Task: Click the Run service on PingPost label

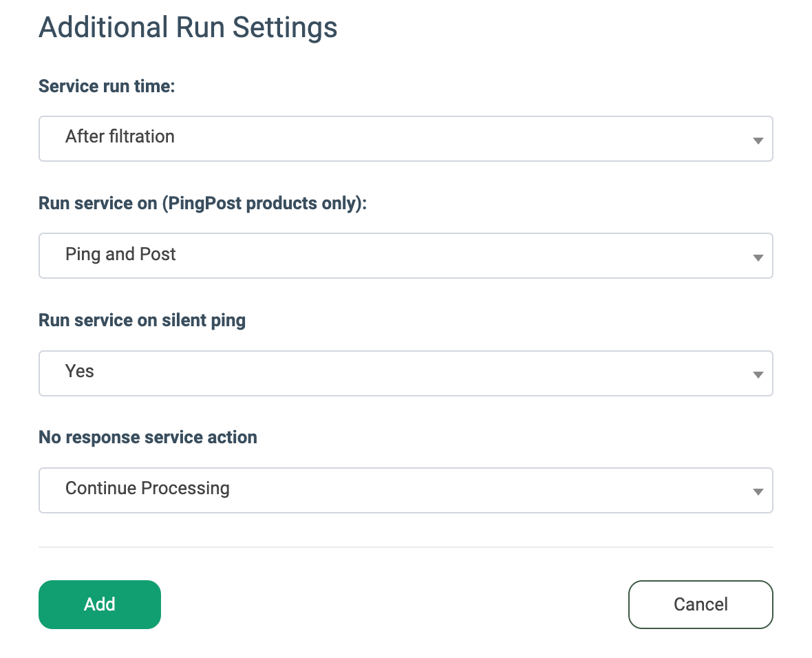Action: [x=203, y=203]
